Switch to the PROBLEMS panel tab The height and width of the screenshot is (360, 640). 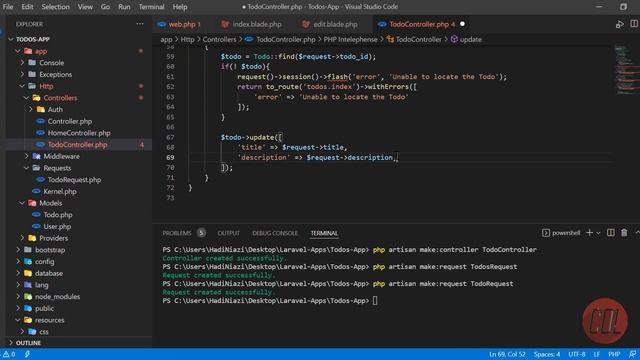pos(177,233)
